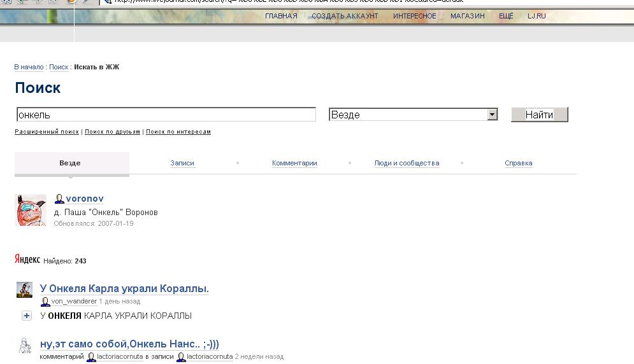Expand the У ОНКЕЛЯ КАРЛА snippet
The width and height of the screenshot is (634, 364).
[x=27, y=316]
